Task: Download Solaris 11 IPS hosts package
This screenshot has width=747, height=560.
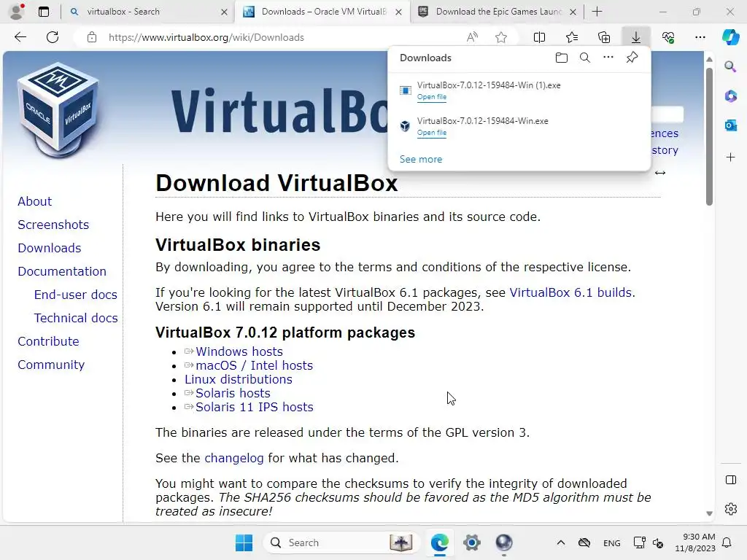Action: (255, 407)
